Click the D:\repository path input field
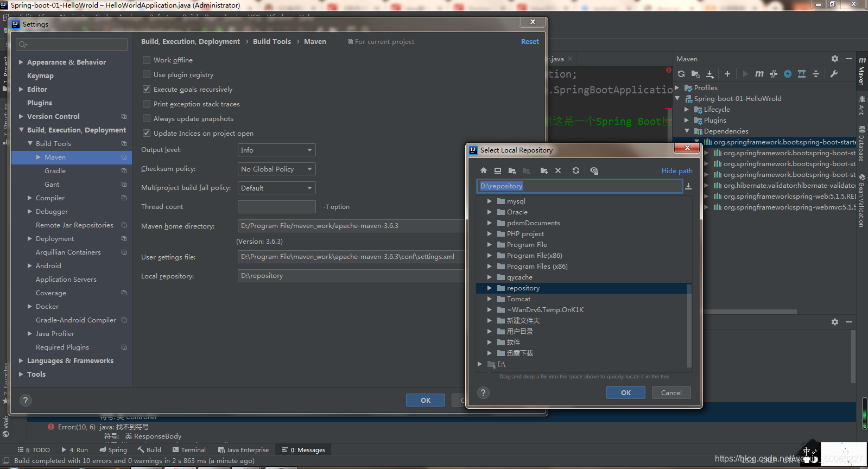This screenshot has height=469, width=868. click(579, 186)
